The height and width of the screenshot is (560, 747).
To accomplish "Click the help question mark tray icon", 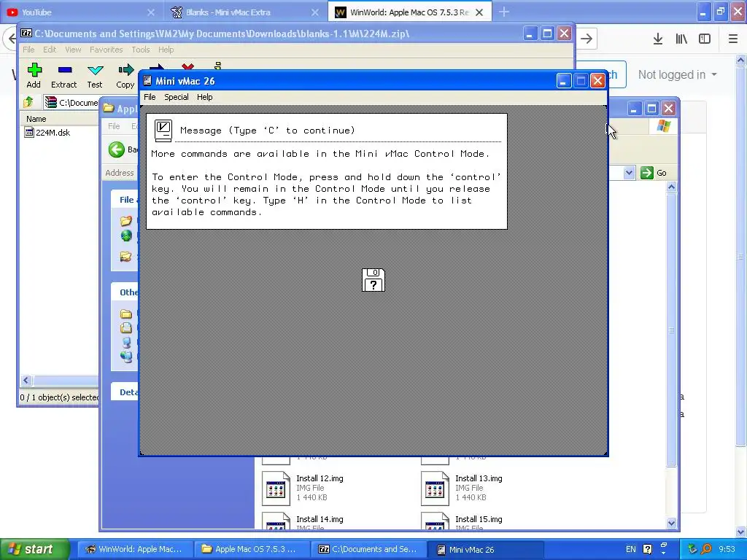I will tap(648, 549).
